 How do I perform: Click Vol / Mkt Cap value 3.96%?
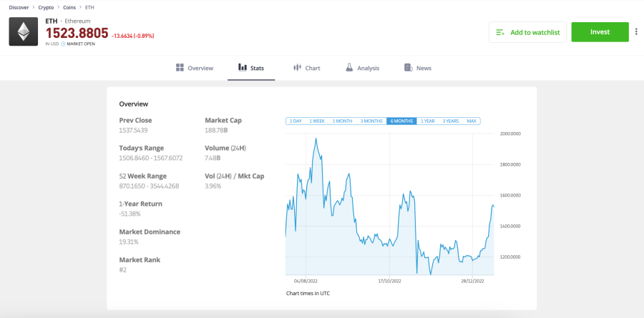213,186
